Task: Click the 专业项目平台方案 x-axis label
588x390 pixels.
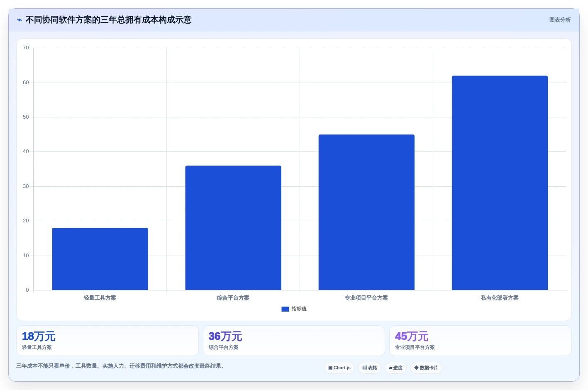Action: click(x=366, y=298)
